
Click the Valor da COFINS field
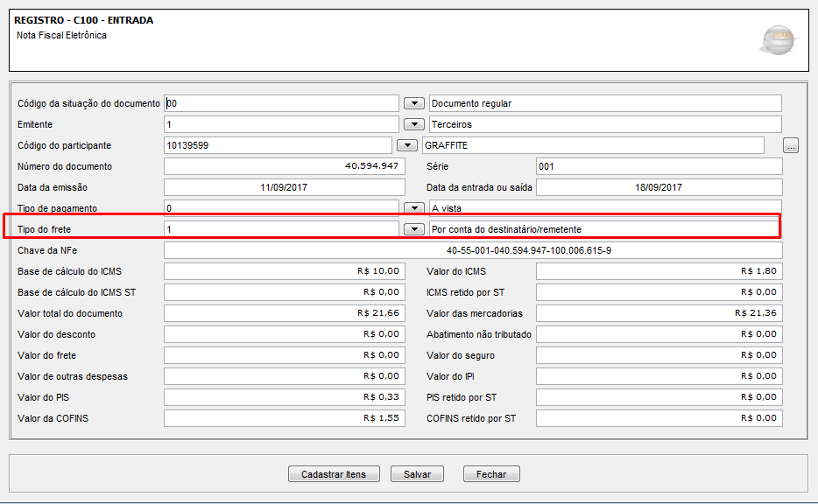coord(284,418)
